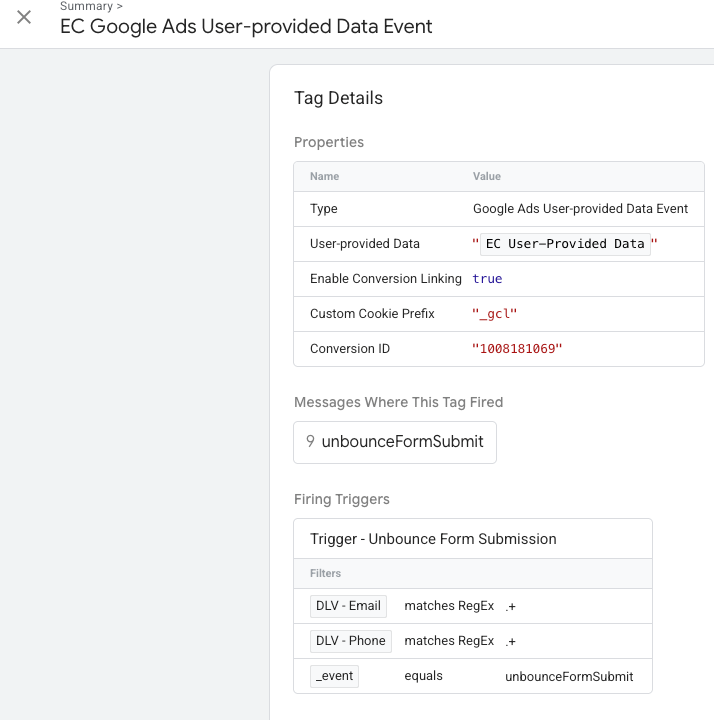Click the Custom Cookie Prefix value "_gcl"
714x720 pixels.
494,314
